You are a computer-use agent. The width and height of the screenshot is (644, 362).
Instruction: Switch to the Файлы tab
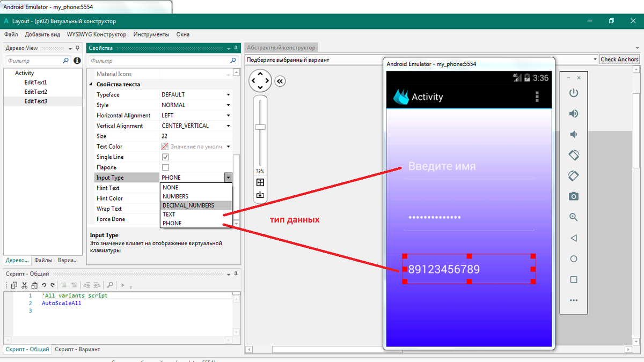pyautogui.click(x=43, y=261)
